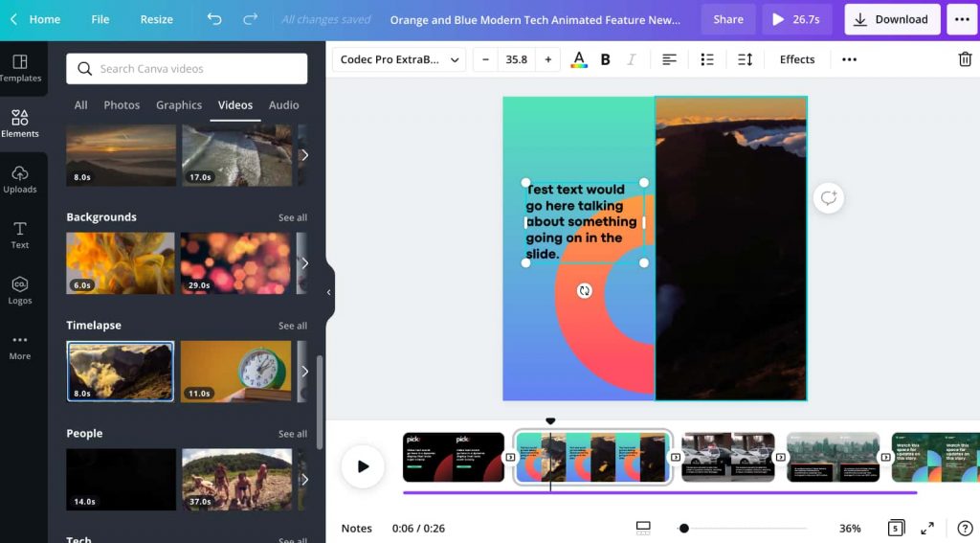Screen dimensions: 980x543
Task: Add comment using the speech bubble icon
Action: 829,198
